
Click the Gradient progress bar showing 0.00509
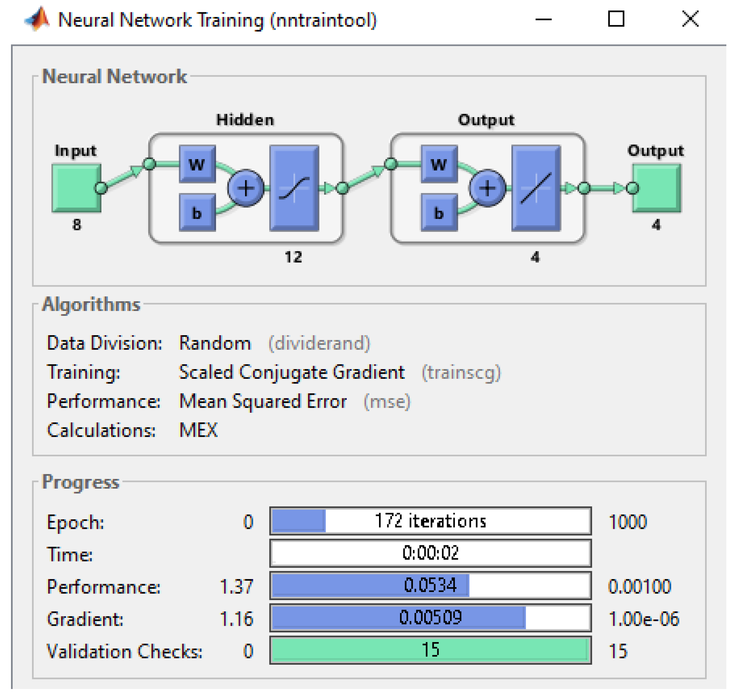click(430, 617)
